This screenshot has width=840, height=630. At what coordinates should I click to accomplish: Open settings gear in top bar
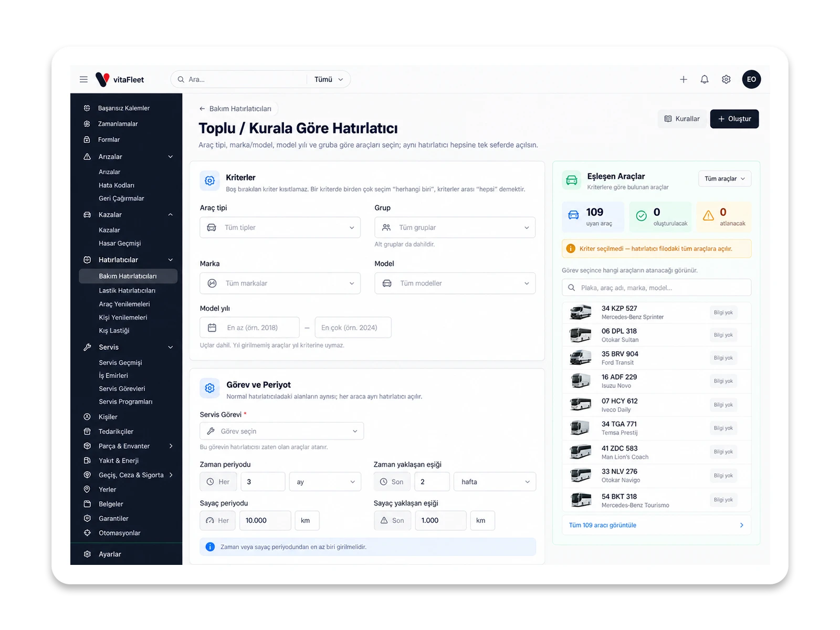[726, 79]
